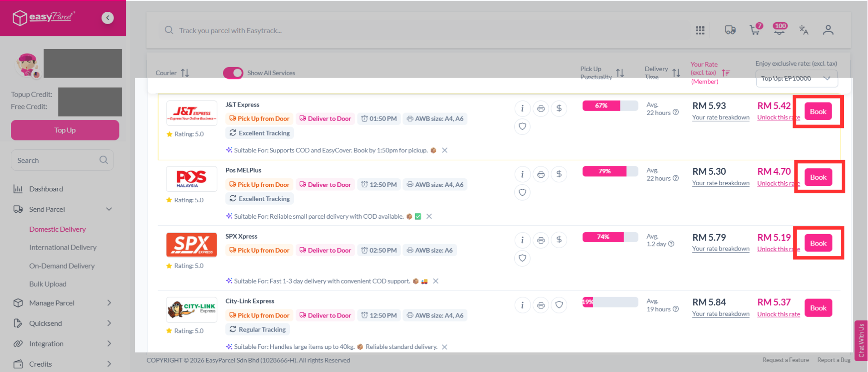The image size is (868, 372).
Task: View rate breakdown for SPX Xpress
Action: click(721, 249)
